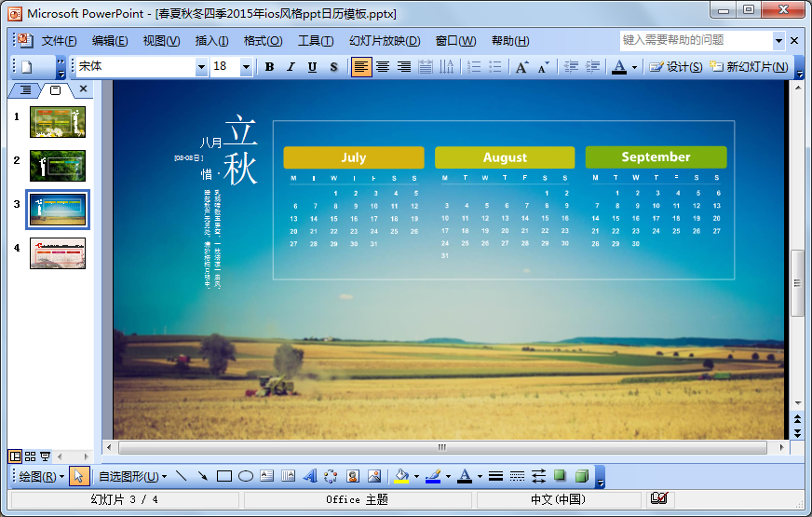This screenshot has width=812, height=517.
Task: Click the fill color paint bucket
Action: (401, 476)
